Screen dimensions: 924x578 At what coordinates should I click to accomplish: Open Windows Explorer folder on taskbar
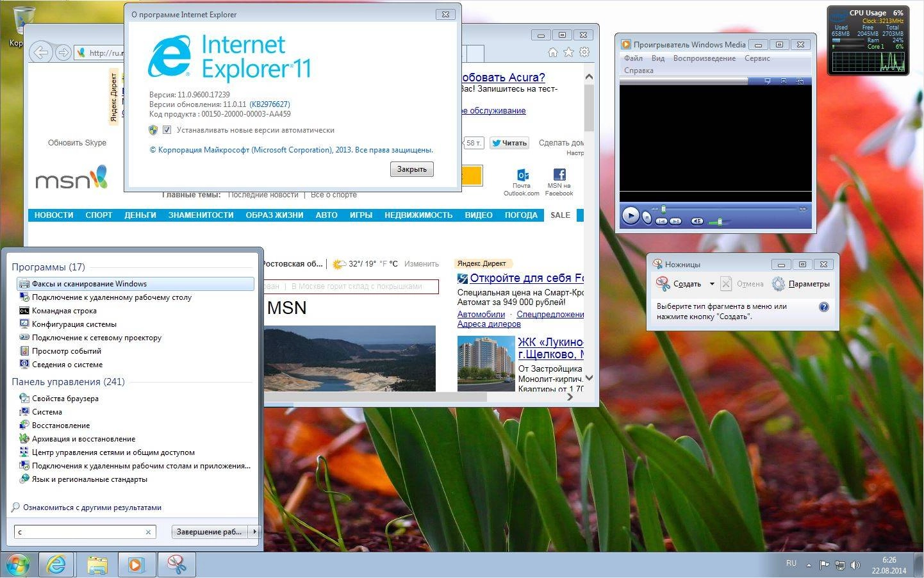point(97,565)
